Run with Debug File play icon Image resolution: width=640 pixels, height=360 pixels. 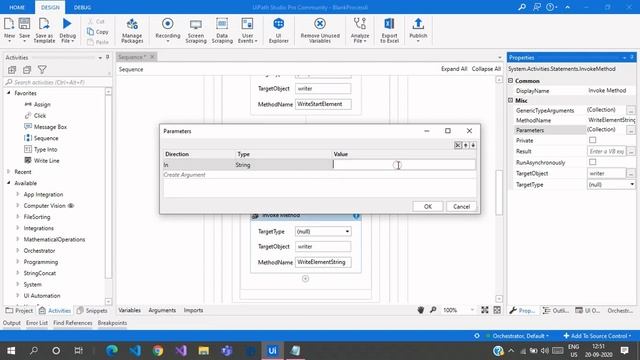67,24
